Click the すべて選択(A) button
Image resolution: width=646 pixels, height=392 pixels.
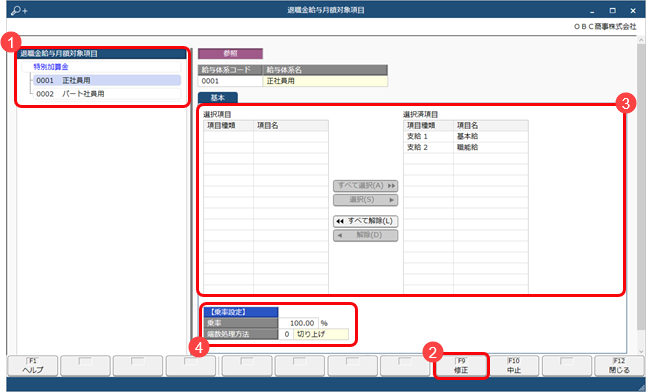[365, 186]
